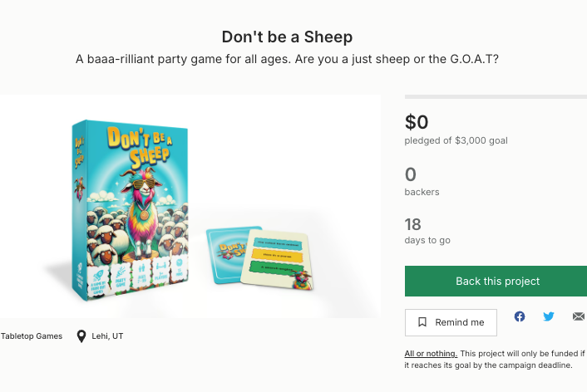The height and width of the screenshot is (392, 587).
Task: Click the 0 backers count
Action: (411, 174)
